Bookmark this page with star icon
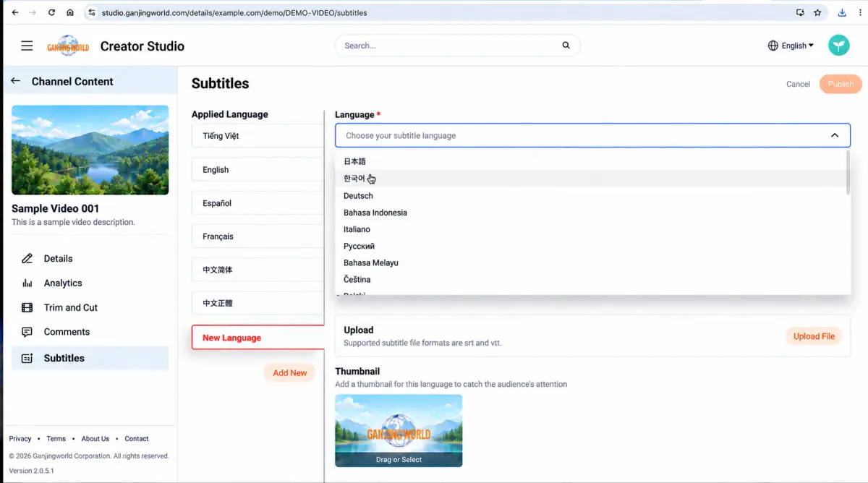This screenshot has width=868, height=483. (817, 12)
